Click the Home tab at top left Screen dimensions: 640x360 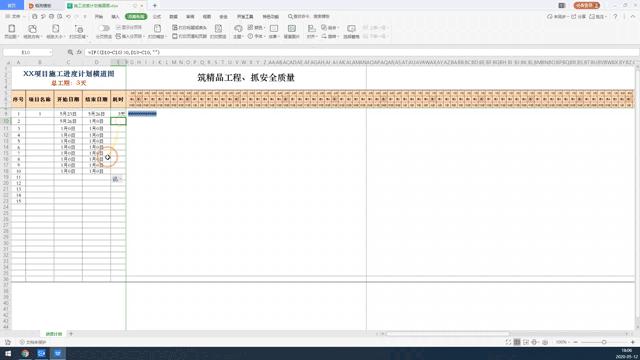11,5
